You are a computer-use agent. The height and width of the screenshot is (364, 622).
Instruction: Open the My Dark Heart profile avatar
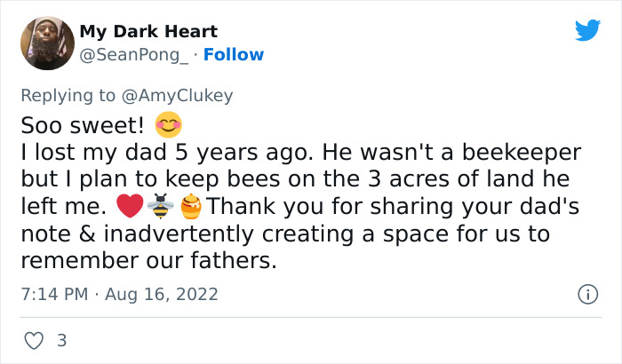(x=44, y=41)
